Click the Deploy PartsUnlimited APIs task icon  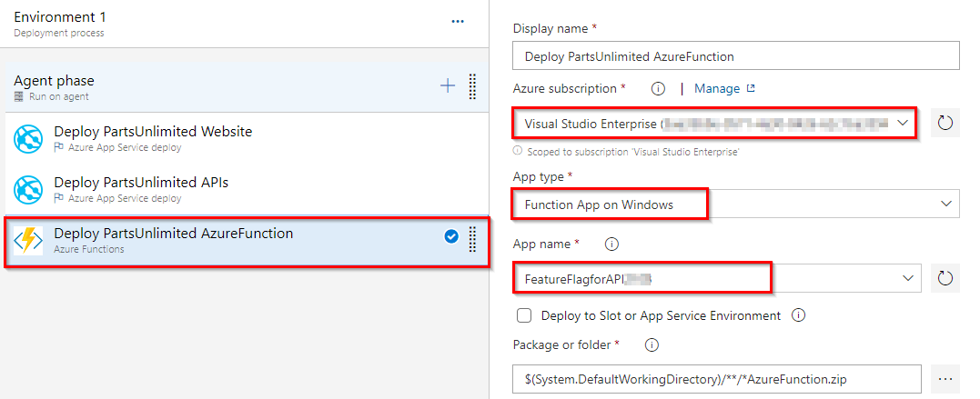pos(29,189)
